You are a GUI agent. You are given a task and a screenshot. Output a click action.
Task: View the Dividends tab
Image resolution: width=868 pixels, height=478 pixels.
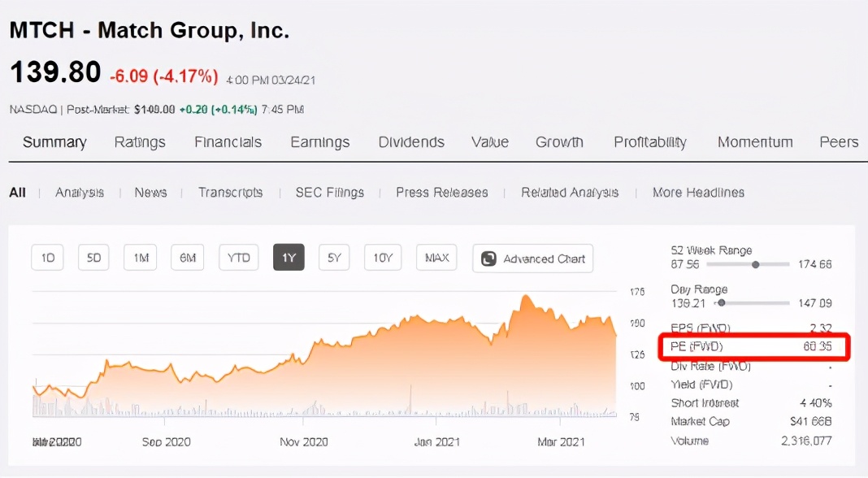coord(411,142)
